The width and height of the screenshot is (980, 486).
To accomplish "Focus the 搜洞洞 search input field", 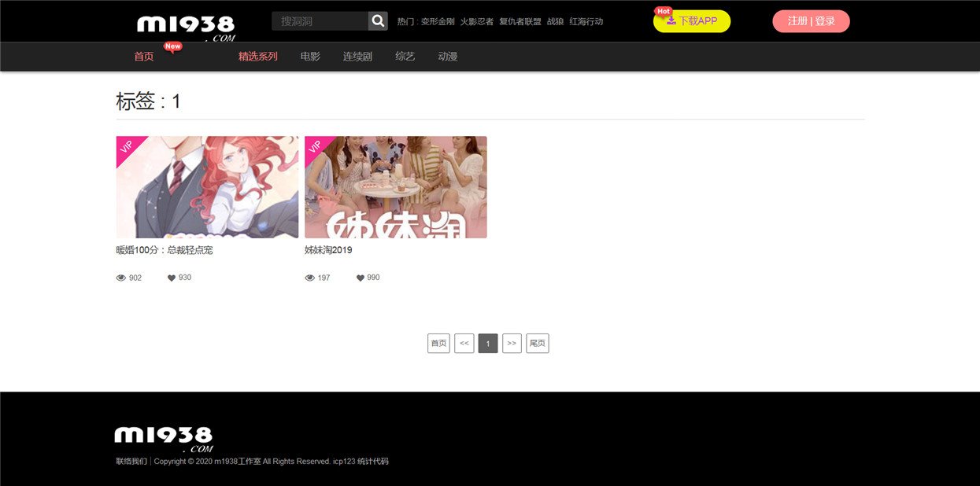I will coord(320,21).
